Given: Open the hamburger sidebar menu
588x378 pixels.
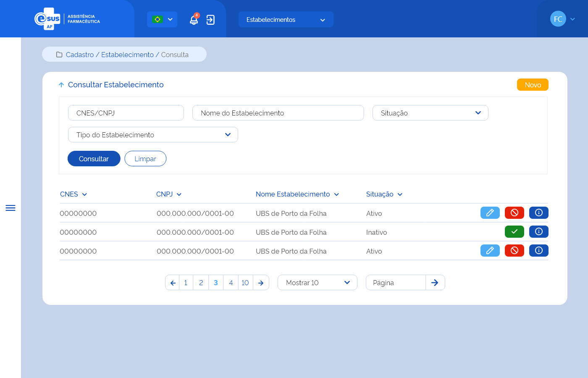Looking at the screenshot, I should 10,208.
